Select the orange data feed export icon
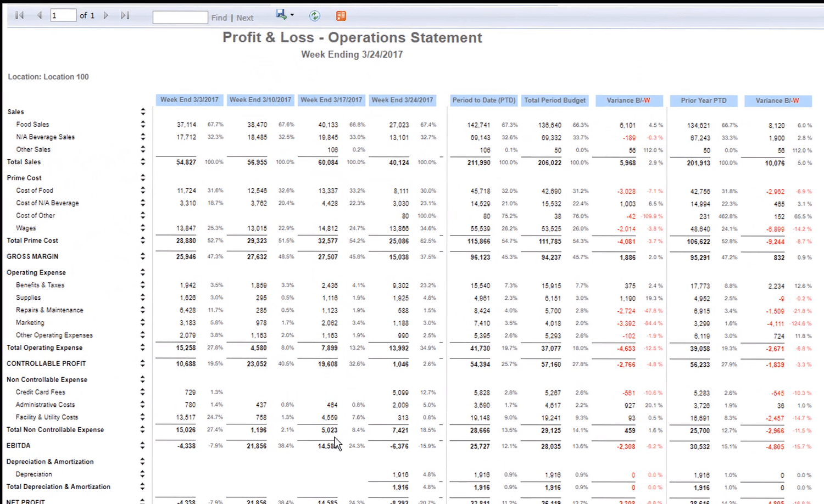The width and height of the screenshot is (824, 504). point(341,15)
